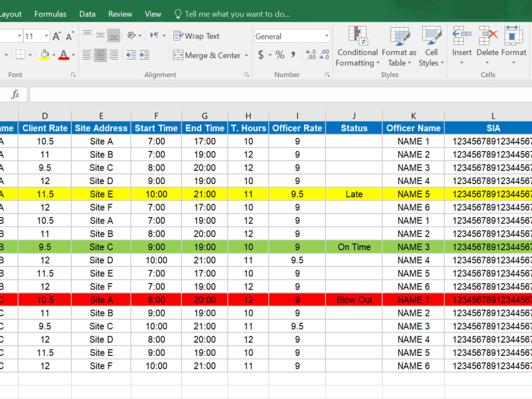Viewport: 532px width, 399px height.
Task: Open the Review ribbon tab
Action: click(120, 14)
